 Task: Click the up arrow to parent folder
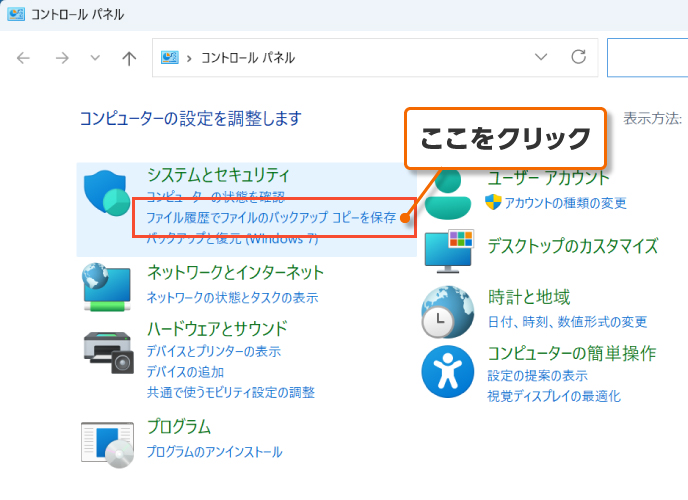pos(128,58)
